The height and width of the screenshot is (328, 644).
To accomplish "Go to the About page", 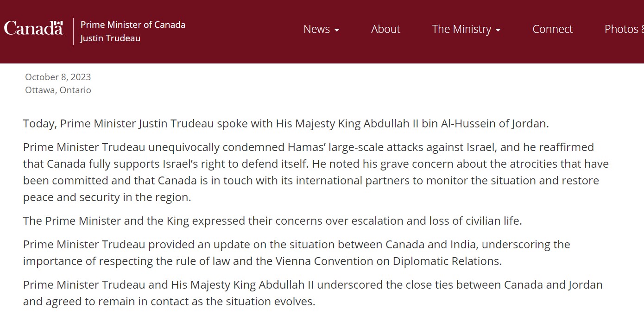I will pos(385,29).
